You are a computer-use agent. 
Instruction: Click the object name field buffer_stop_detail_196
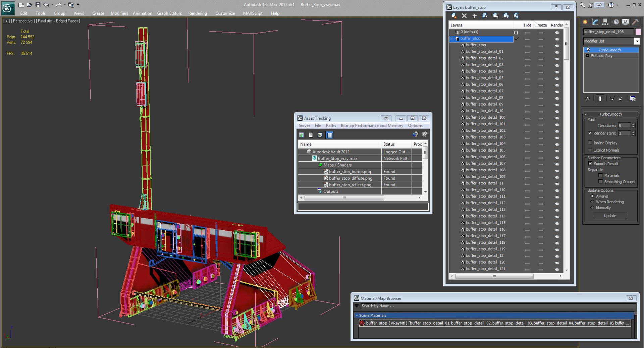pyautogui.click(x=608, y=32)
